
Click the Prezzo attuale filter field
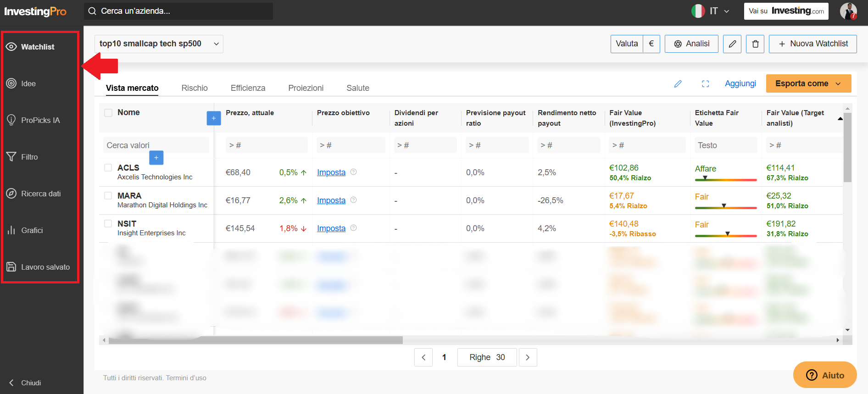(266, 145)
